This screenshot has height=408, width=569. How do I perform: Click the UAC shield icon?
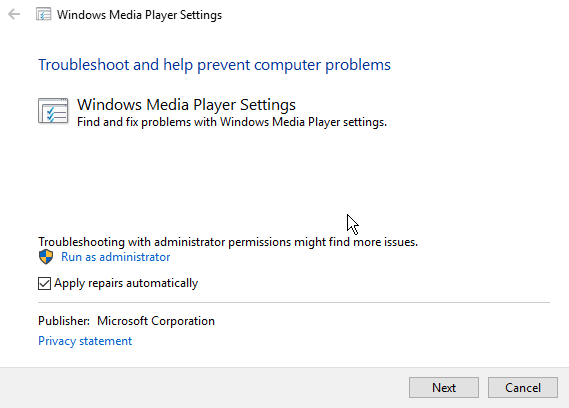point(46,257)
